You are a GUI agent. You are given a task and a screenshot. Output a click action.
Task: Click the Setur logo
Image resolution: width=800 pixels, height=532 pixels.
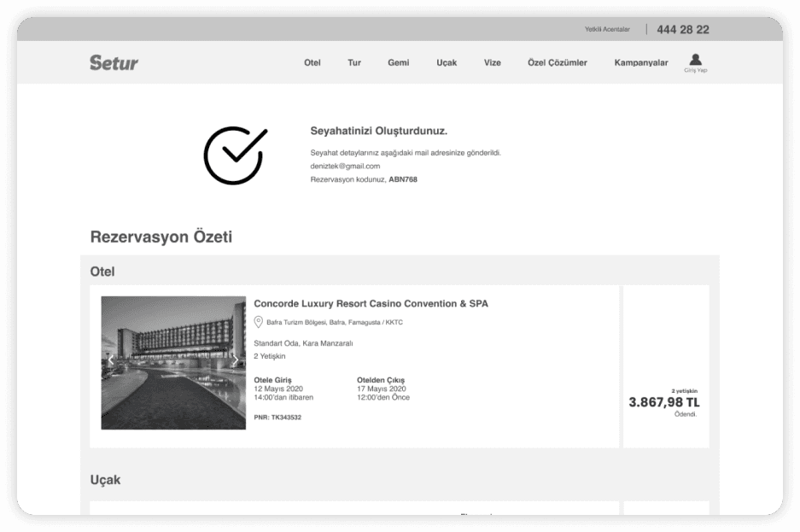(114, 62)
